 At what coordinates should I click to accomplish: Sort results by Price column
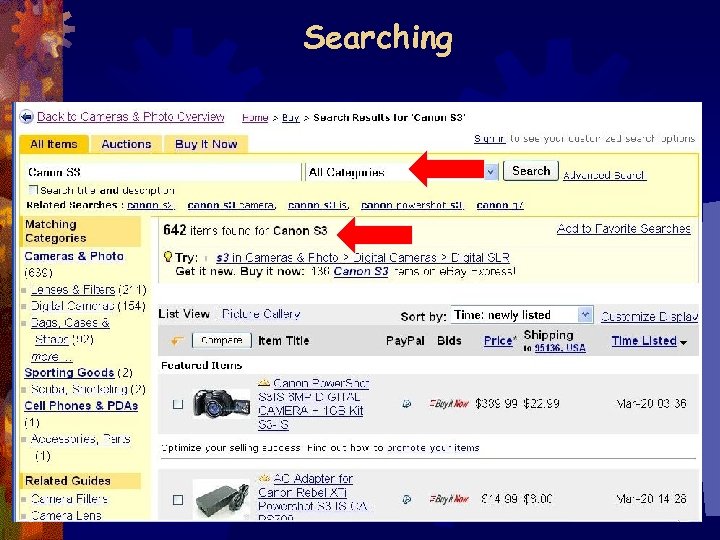(x=498, y=341)
